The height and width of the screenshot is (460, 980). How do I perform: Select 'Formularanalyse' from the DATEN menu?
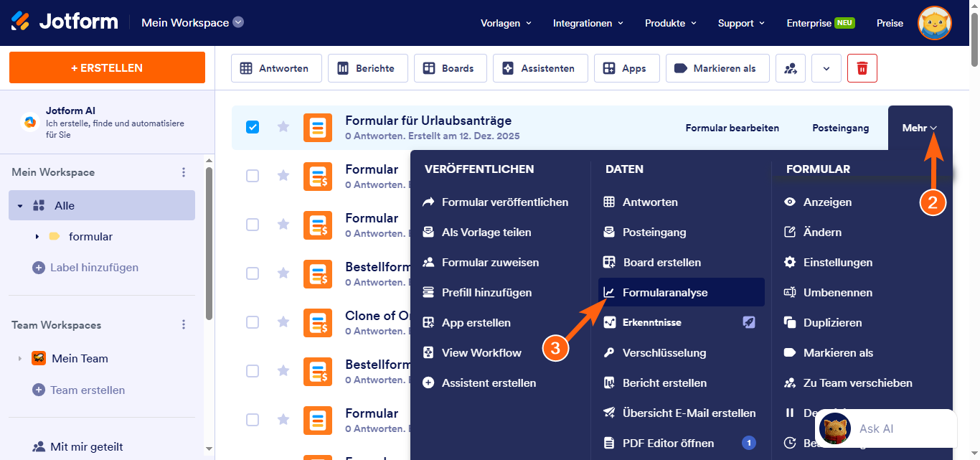pos(668,292)
